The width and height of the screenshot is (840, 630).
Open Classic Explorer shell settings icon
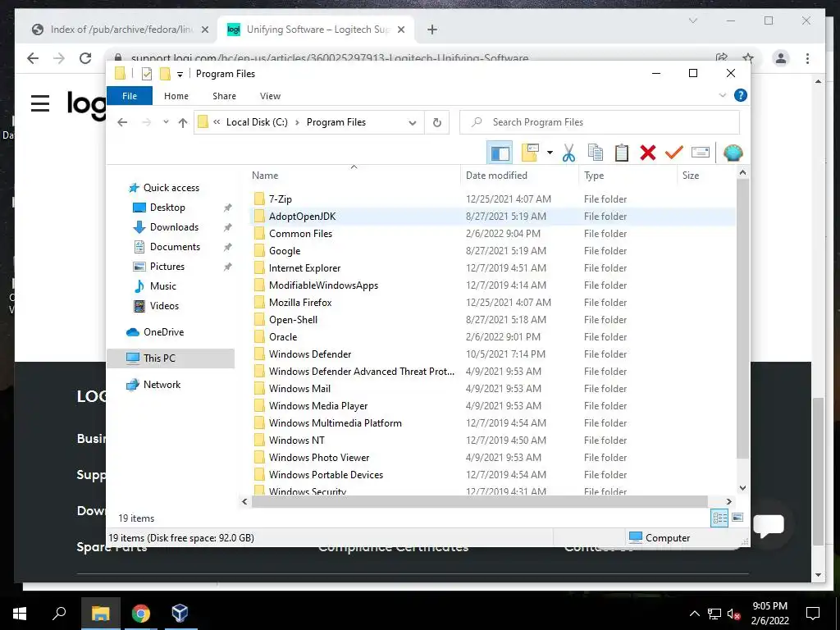733,153
